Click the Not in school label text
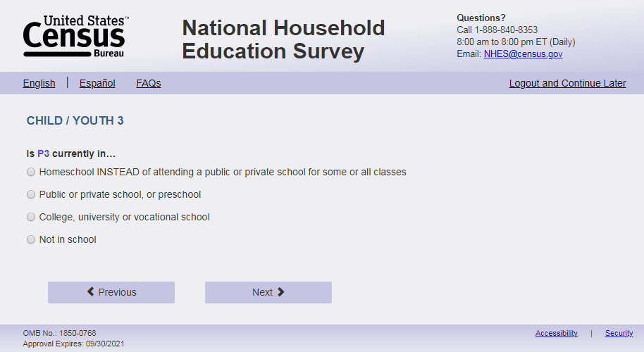 68,239
